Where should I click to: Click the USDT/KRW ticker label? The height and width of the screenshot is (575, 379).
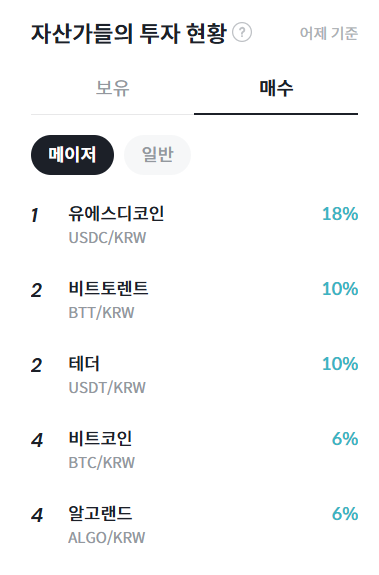107,388
